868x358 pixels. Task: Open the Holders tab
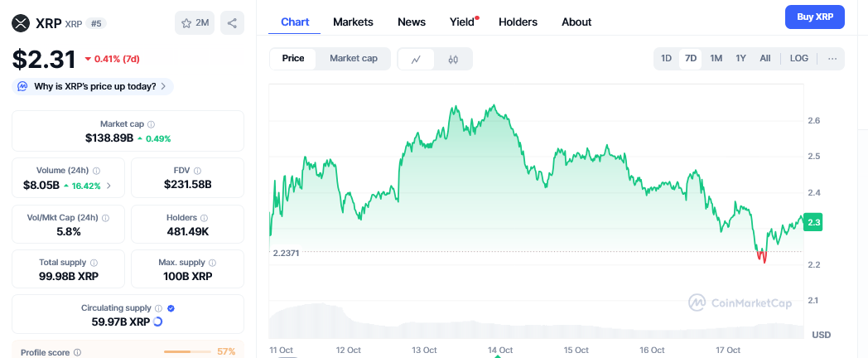pyautogui.click(x=518, y=22)
